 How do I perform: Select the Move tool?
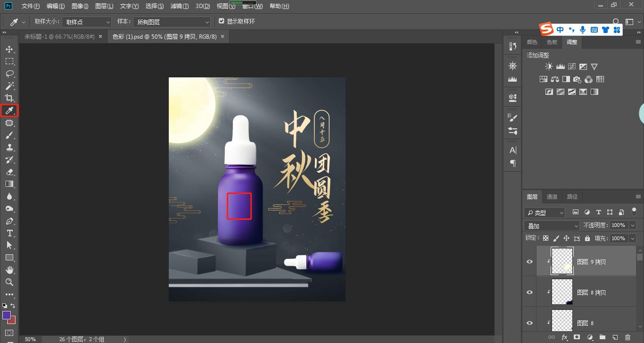[x=10, y=49]
